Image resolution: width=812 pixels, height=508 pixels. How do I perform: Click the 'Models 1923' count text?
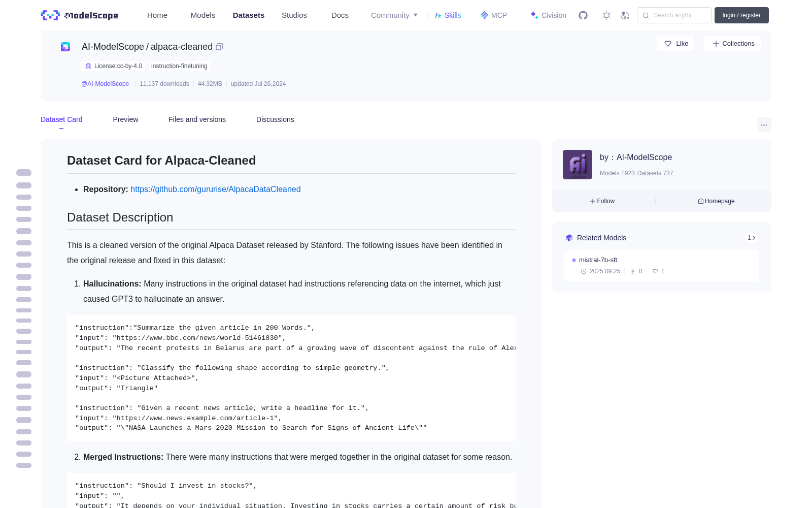(617, 173)
